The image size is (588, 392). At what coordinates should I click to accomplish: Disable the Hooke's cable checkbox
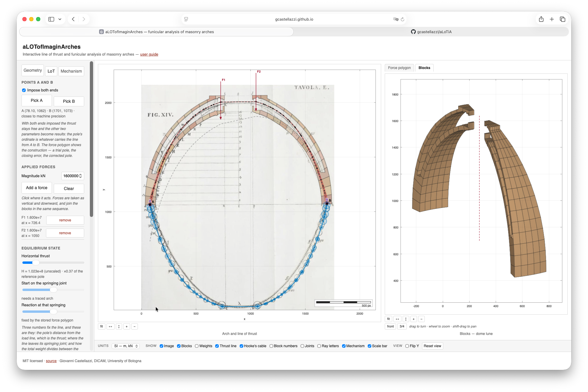[241, 346]
